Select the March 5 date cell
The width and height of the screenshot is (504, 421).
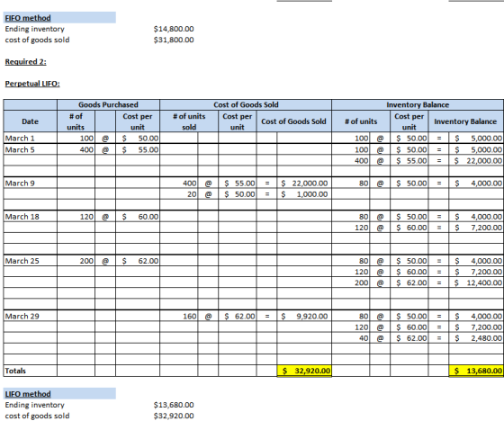pyautogui.click(x=31, y=149)
